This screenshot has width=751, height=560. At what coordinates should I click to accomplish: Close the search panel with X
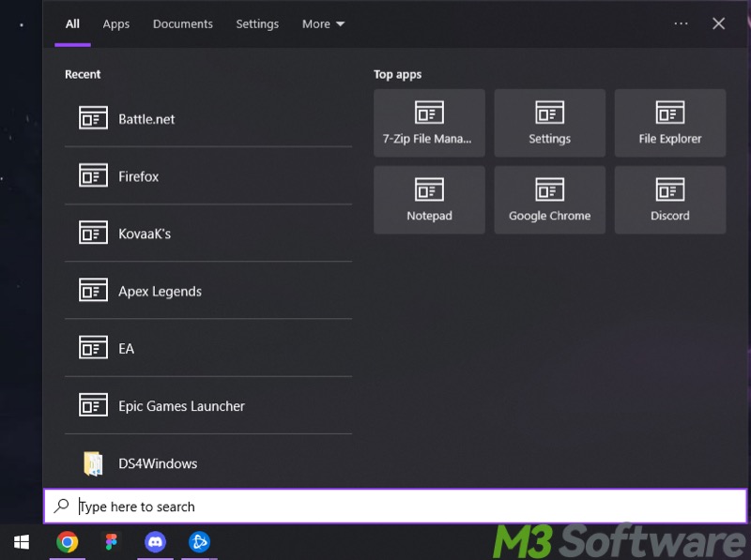(x=718, y=23)
